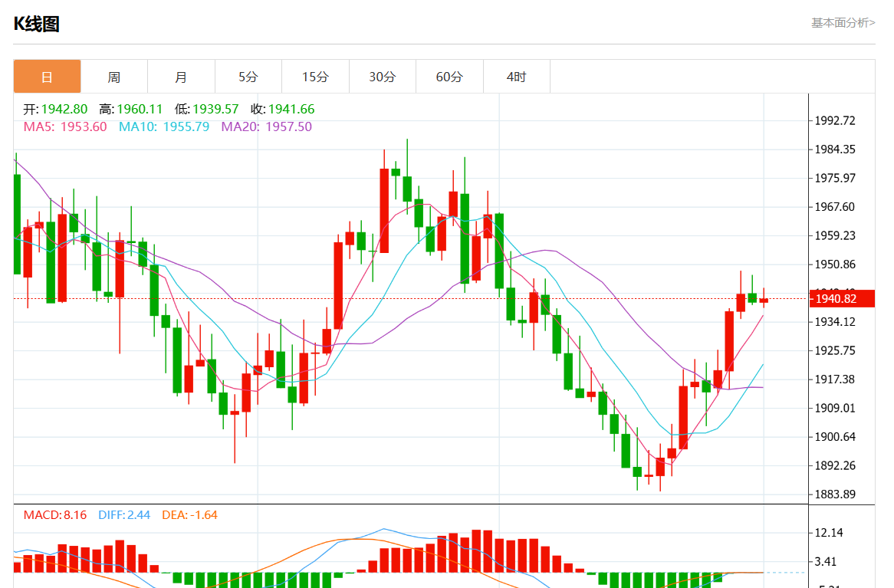Click the 1959.23 price axis label
Screen dimensions: 894x588
[835, 235]
